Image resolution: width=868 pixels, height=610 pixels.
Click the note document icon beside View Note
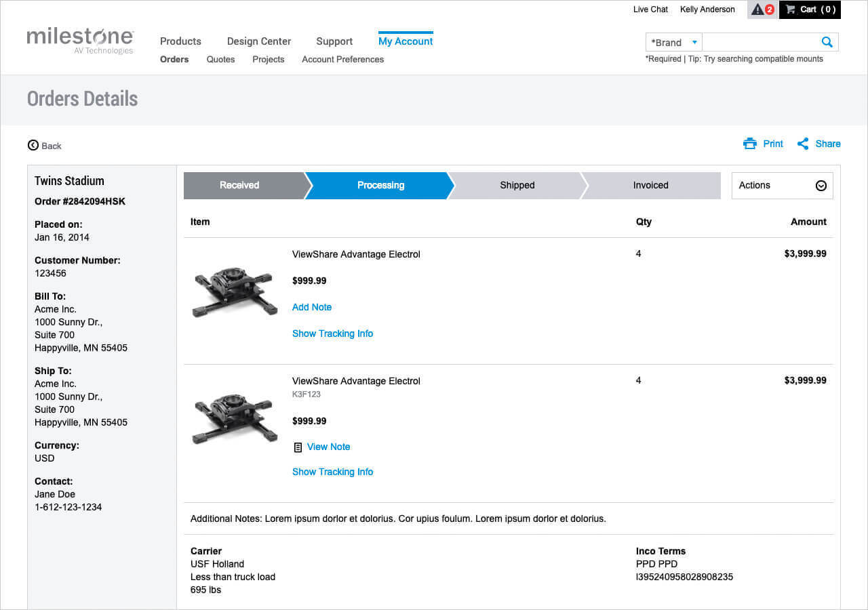(297, 447)
